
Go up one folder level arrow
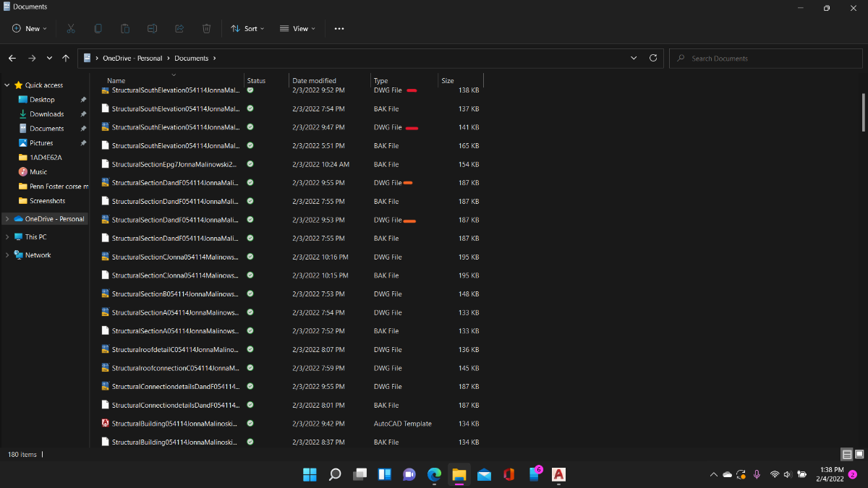66,58
